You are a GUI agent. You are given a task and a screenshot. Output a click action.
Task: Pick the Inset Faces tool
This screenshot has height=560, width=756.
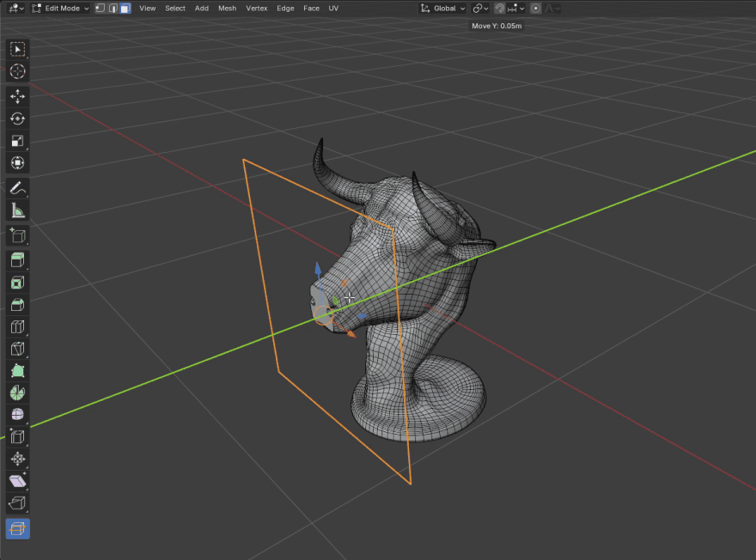point(17,283)
